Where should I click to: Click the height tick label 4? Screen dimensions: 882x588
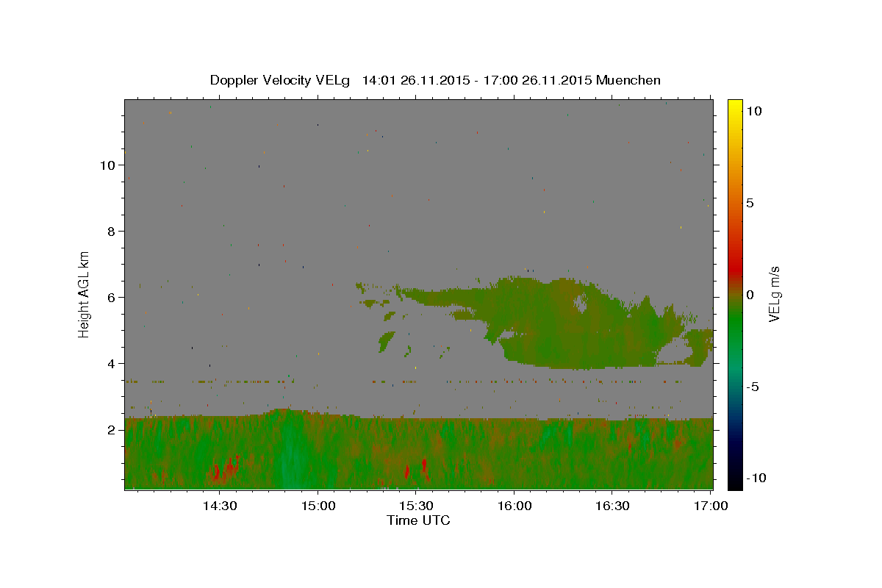112,364
